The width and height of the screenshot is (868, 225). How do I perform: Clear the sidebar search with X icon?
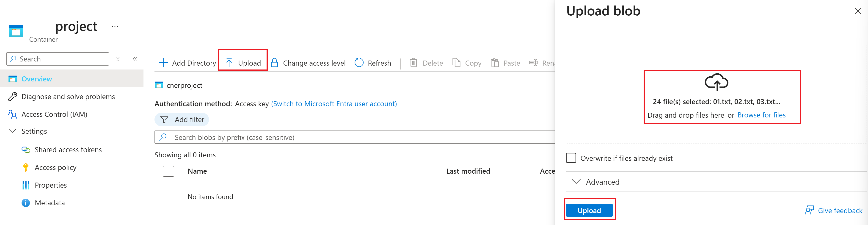[118, 59]
